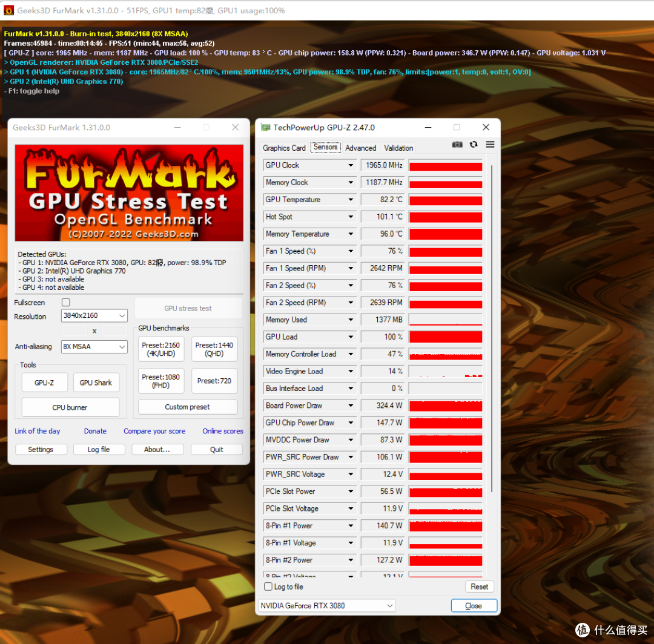Click the GPU-Z sensors vertical scrollbar
Viewport: 654px width, 644px height.
pyautogui.click(x=492, y=328)
